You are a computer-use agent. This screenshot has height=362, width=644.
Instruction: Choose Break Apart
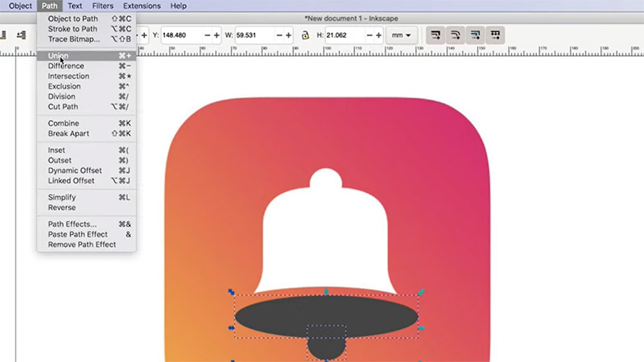point(86,134)
